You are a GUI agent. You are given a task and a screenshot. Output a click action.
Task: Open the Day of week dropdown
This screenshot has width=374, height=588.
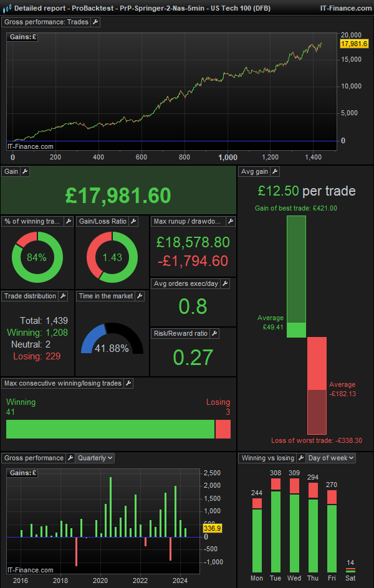coord(330,458)
